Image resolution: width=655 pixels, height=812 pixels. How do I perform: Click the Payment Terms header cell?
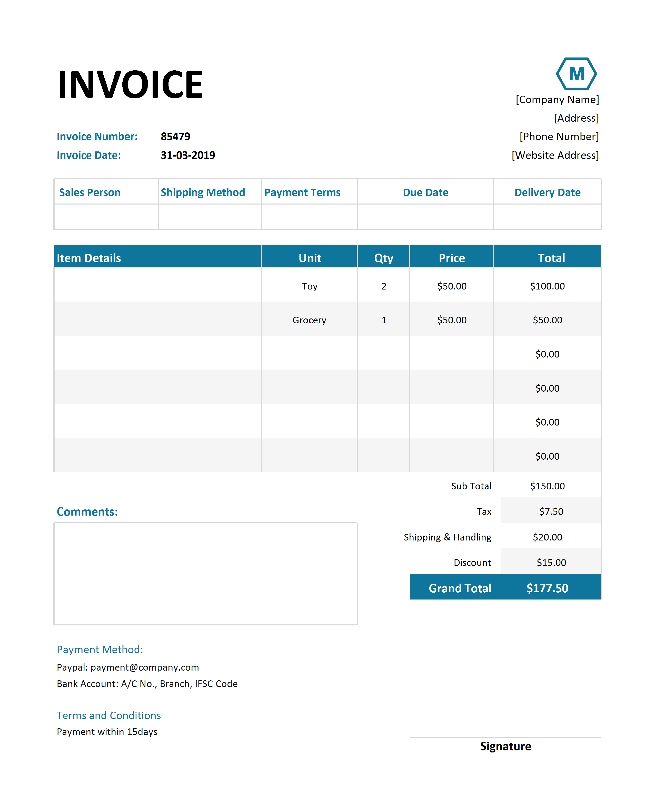[309, 192]
